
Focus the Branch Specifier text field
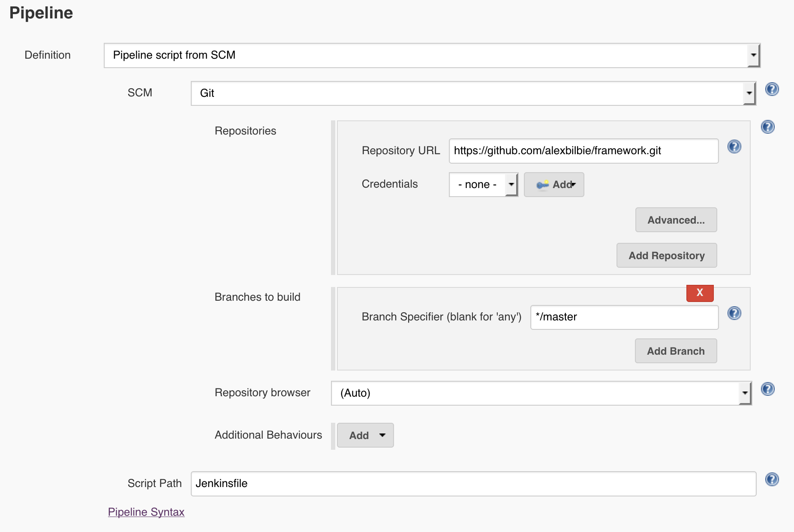click(x=624, y=317)
